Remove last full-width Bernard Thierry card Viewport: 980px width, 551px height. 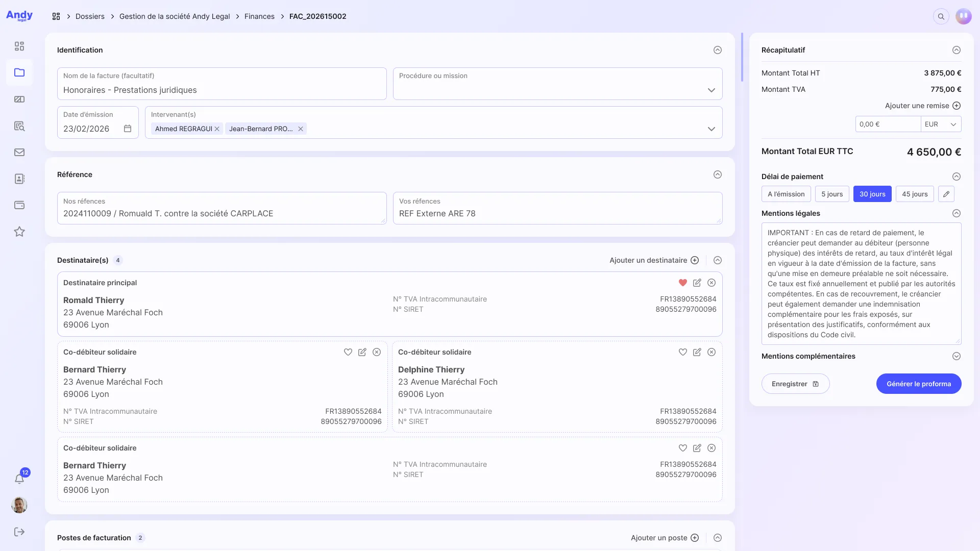coord(712,448)
